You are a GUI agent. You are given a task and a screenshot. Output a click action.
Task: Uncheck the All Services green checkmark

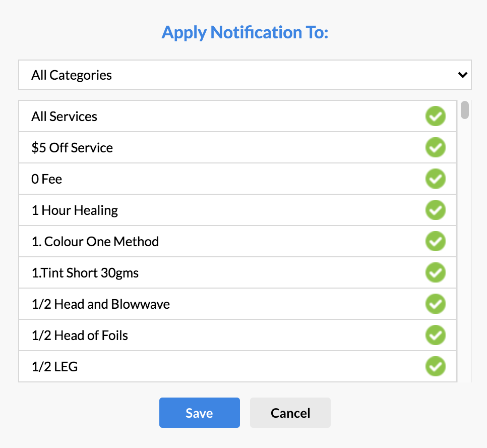click(435, 117)
